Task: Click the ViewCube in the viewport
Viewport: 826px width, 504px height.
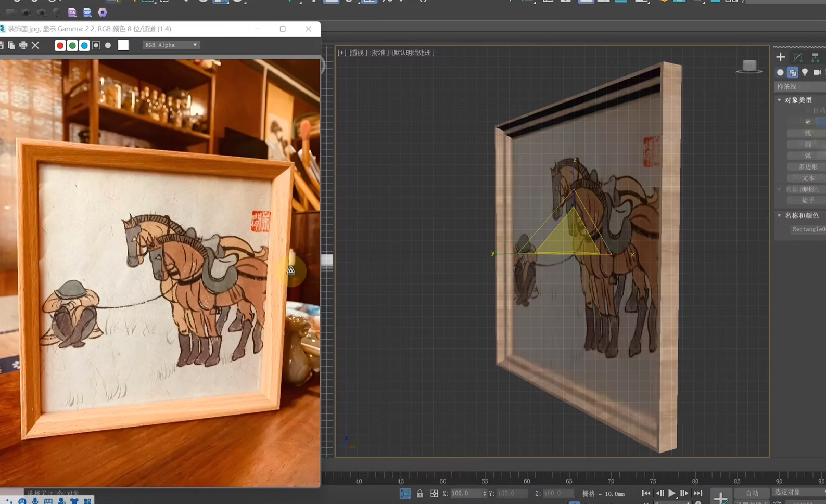Action: point(749,66)
